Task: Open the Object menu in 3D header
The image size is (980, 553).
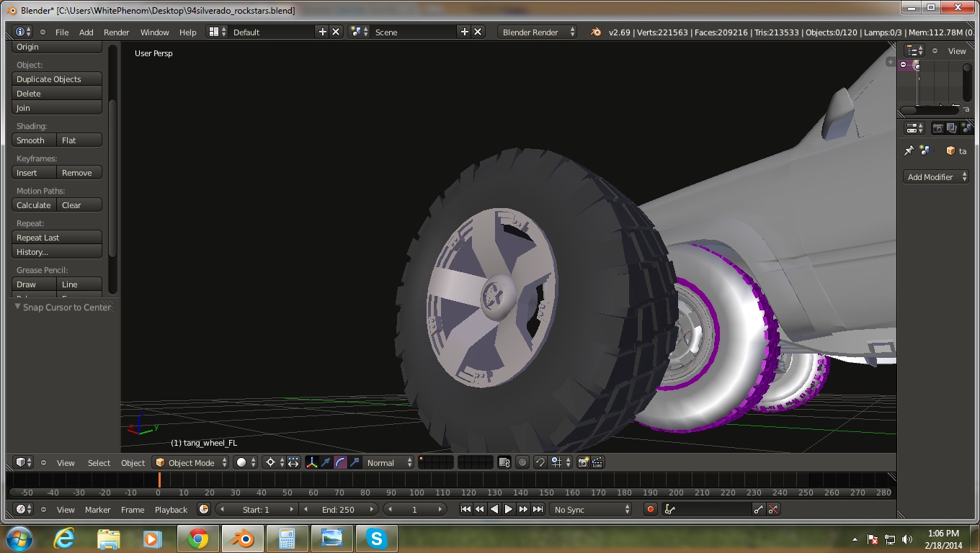Action: click(x=133, y=463)
